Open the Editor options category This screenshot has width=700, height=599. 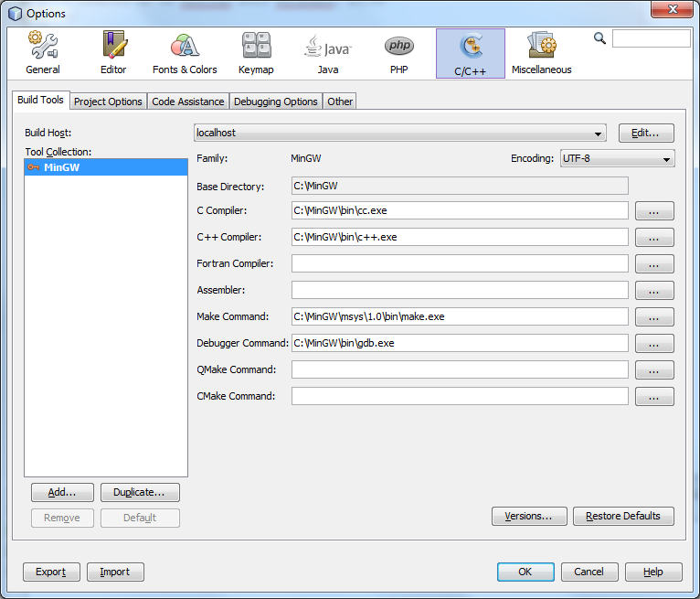(x=113, y=53)
